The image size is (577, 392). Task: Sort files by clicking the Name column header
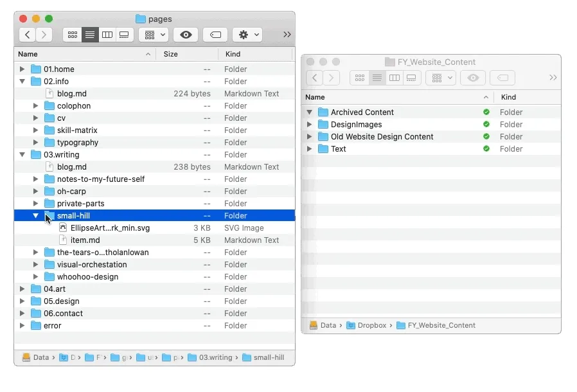click(28, 54)
